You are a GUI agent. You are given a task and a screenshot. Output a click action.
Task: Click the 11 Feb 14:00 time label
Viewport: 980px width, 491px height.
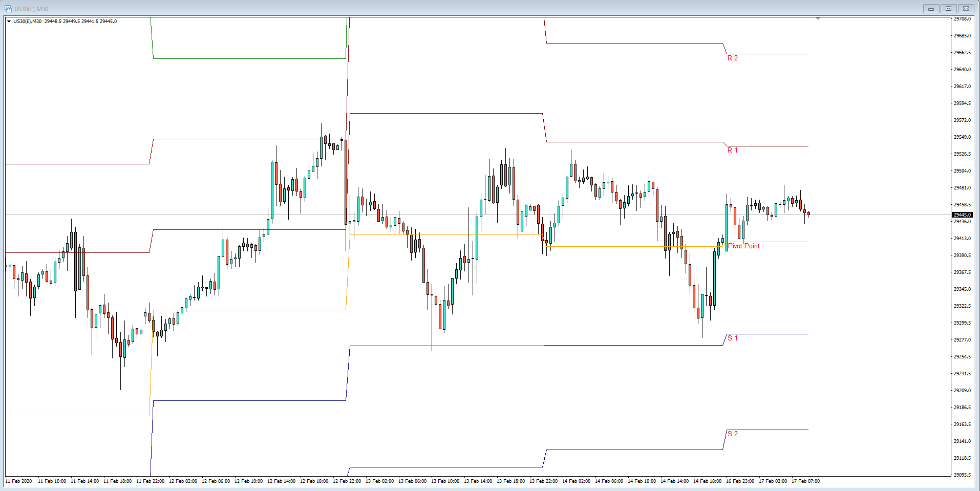pos(85,481)
